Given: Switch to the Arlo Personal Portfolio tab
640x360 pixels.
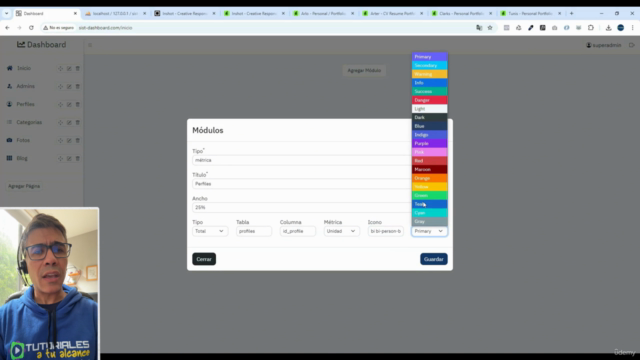Looking at the screenshot, I should coord(323,13).
